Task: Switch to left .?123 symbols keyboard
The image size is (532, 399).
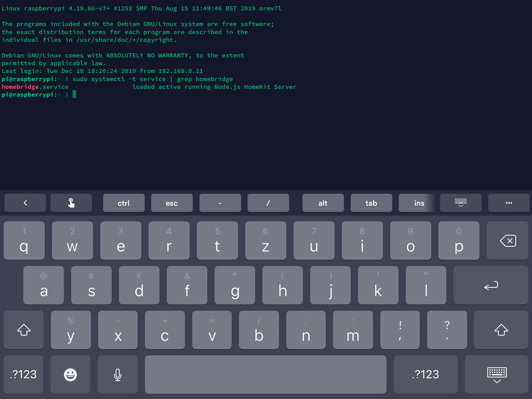Action: (23, 374)
